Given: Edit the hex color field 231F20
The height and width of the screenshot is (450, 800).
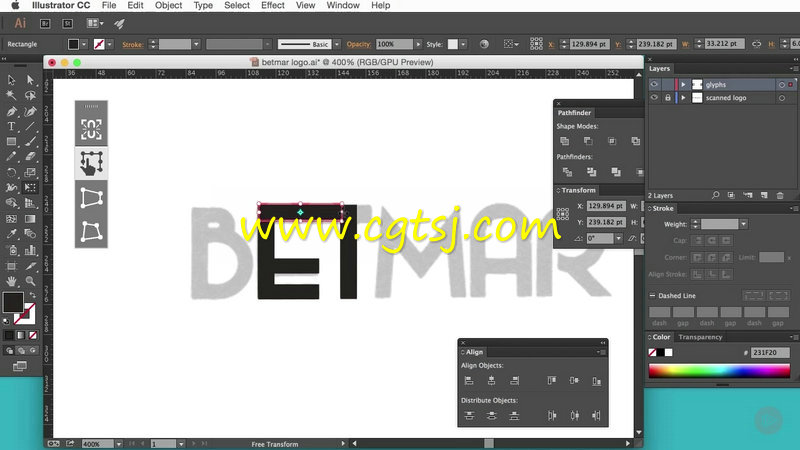Looking at the screenshot, I should (770, 353).
